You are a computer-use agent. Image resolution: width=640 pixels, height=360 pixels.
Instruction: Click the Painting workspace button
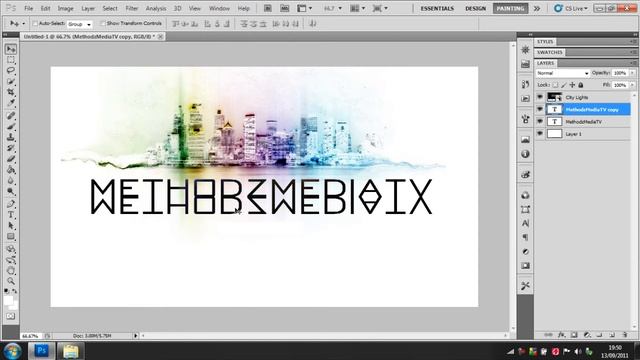pos(510,8)
